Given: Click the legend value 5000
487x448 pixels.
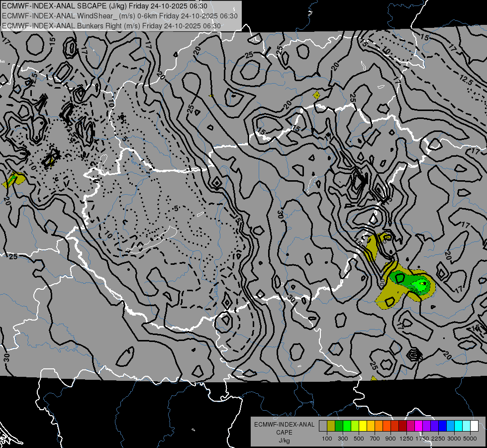Looking at the screenshot, I should pos(470,439).
